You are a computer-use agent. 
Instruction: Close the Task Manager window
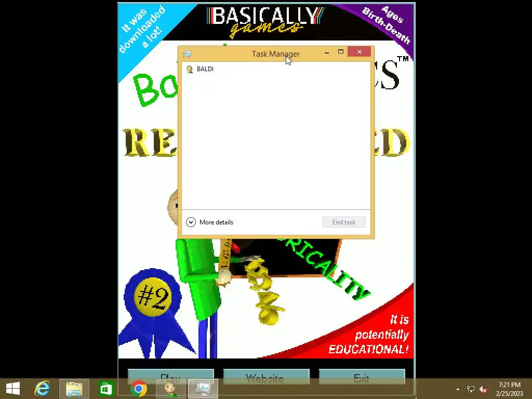360,52
